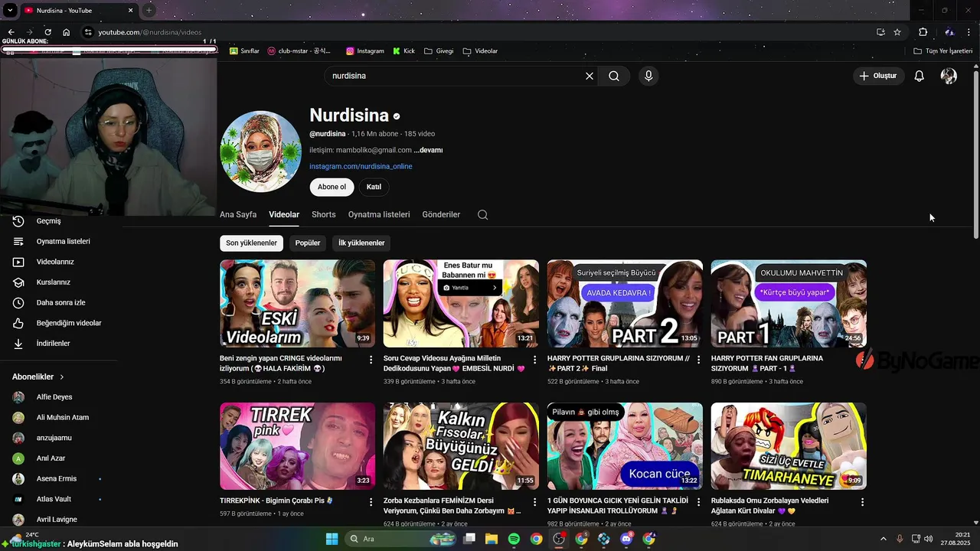This screenshot has width=980, height=551.
Task: Open the account avatar menu
Action: click(x=949, y=76)
